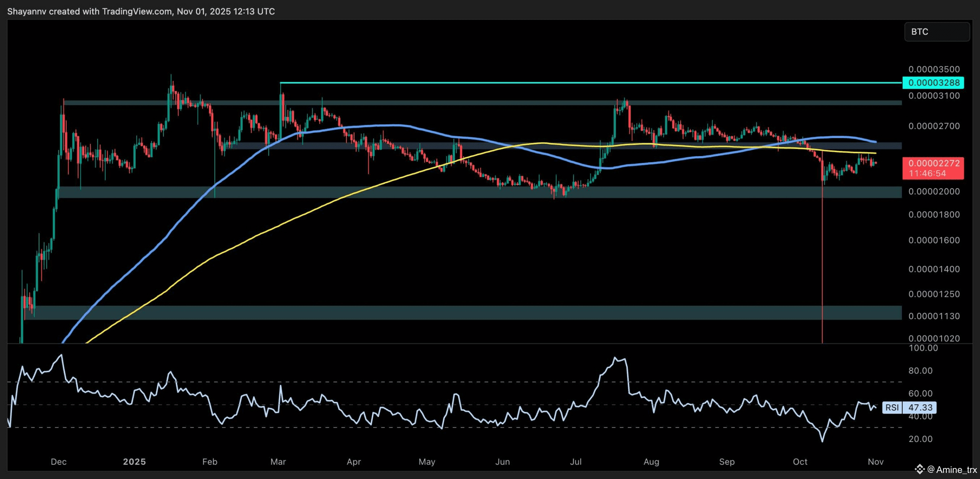
Task: Select the Dec label on time axis
Action: 59,462
